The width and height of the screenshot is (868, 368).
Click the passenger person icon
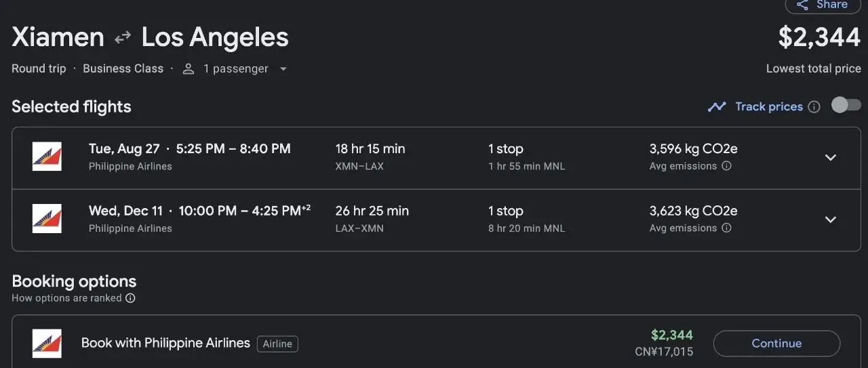pos(189,69)
